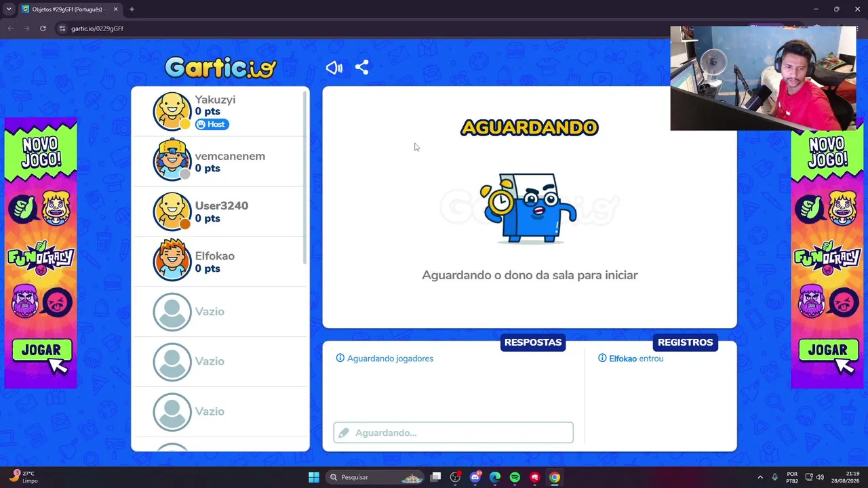
Task: Click the Pesquisar taskbar search box
Action: (x=375, y=477)
